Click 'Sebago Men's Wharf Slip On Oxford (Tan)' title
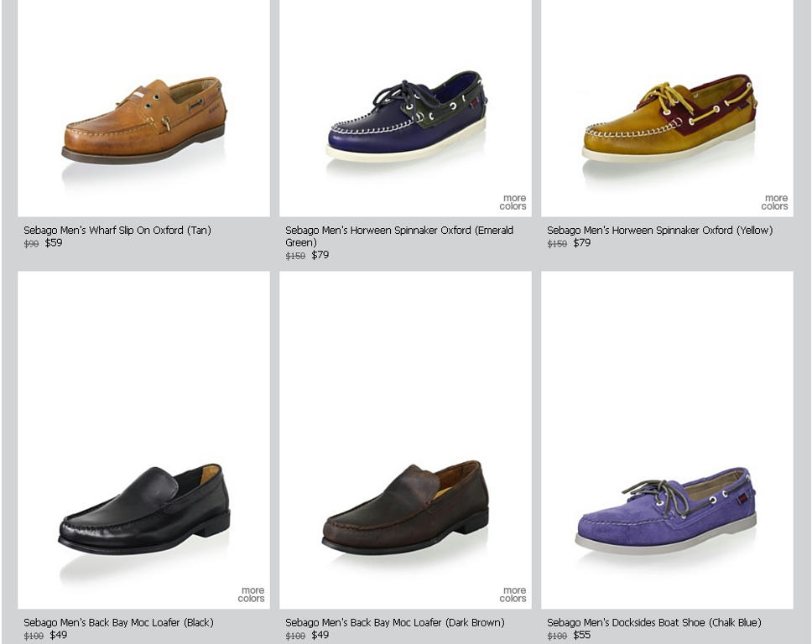 117,231
